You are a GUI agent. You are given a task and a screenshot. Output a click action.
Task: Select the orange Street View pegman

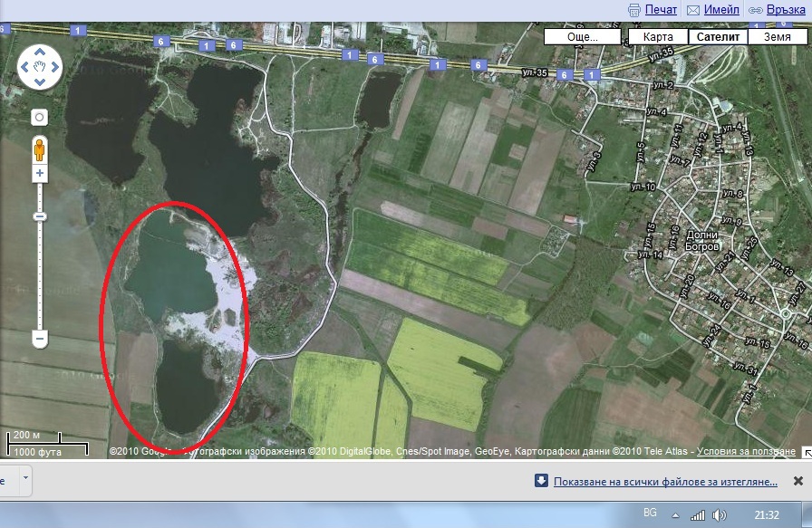(x=40, y=148)
